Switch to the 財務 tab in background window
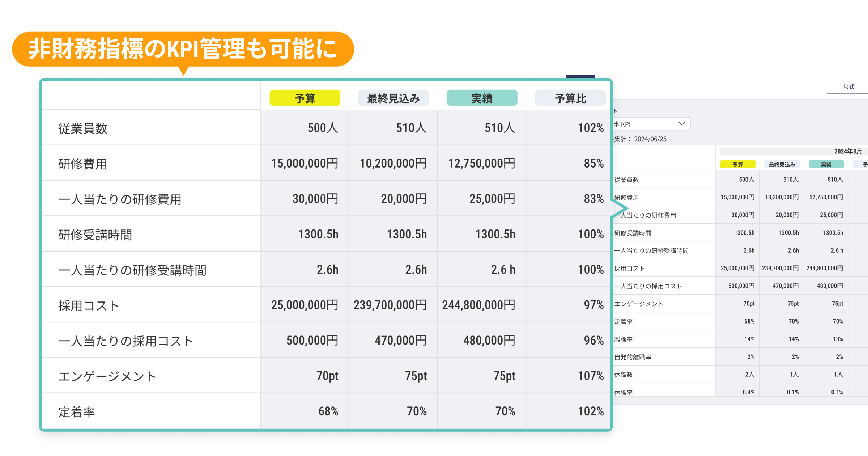This screenshot has width=868, height=456. (849, 86)
